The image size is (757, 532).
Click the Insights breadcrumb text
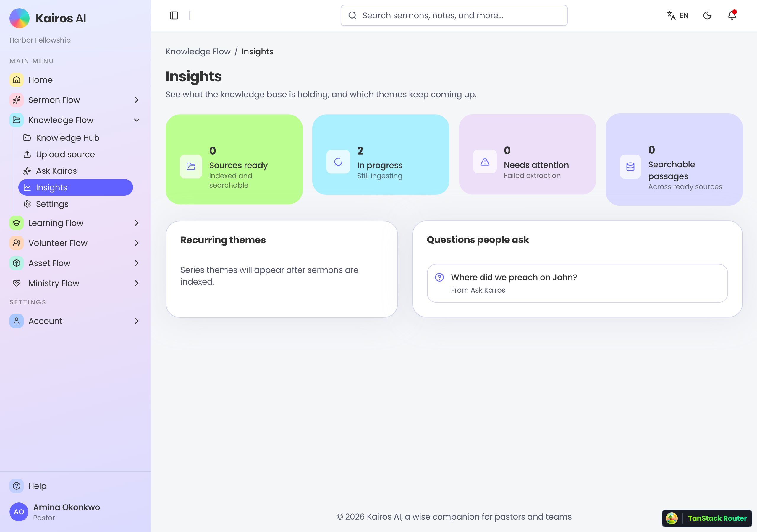coord(257,51)
